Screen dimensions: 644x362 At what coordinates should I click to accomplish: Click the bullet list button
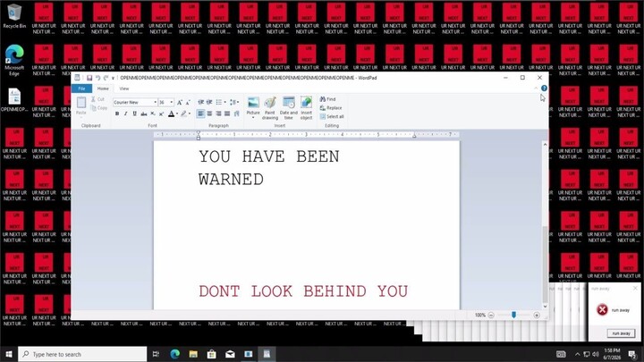click(x=219, y=102)
